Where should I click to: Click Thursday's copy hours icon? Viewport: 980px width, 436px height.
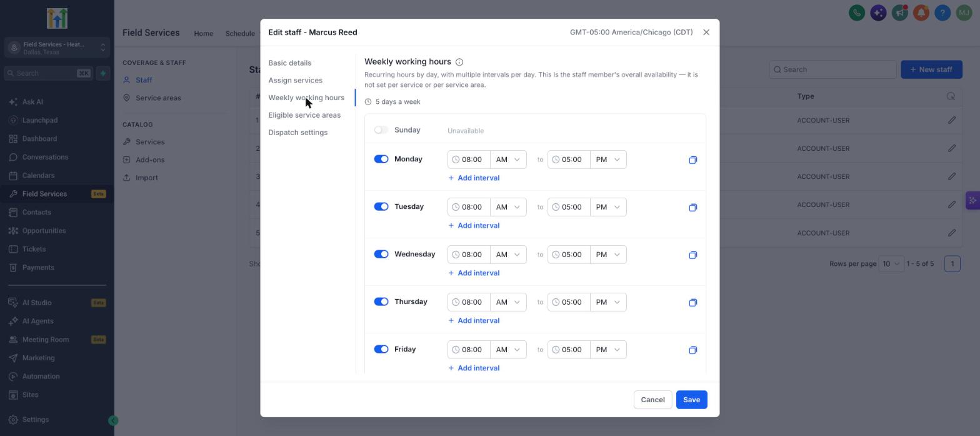point(692,303)
